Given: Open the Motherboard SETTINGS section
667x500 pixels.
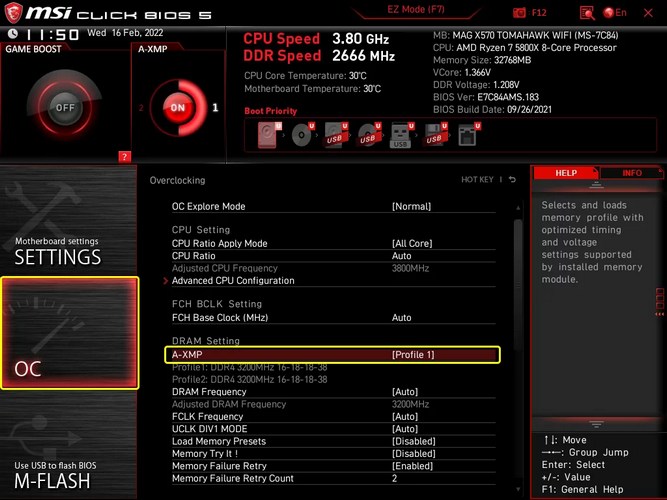Looking at the screenshot, I should [68, 220].
